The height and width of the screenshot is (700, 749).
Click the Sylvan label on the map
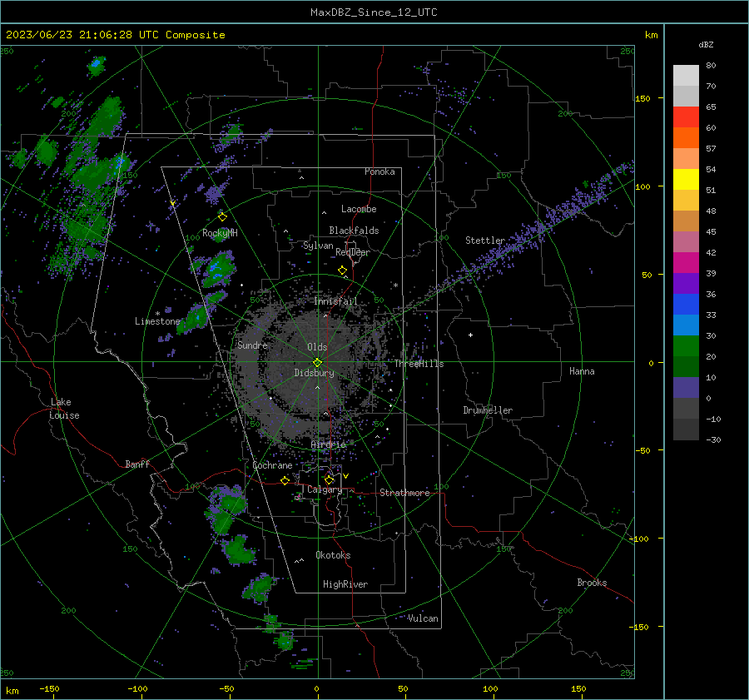318,246
